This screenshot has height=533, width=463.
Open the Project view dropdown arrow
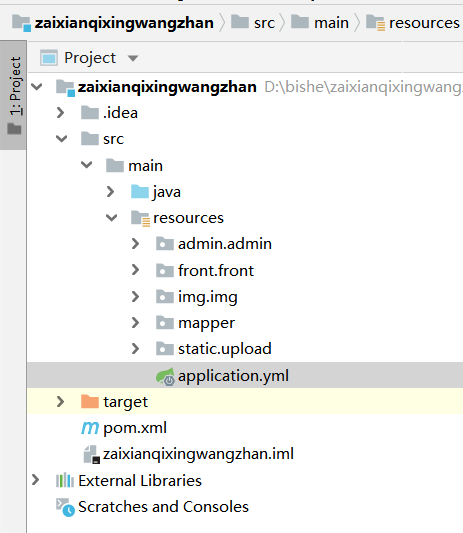[x=133, y=58]
